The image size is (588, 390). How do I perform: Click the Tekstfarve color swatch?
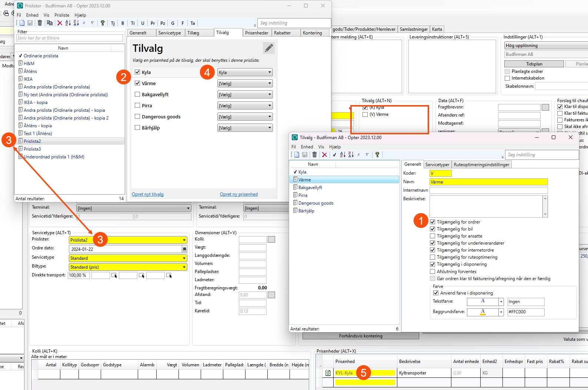point(482,302)
